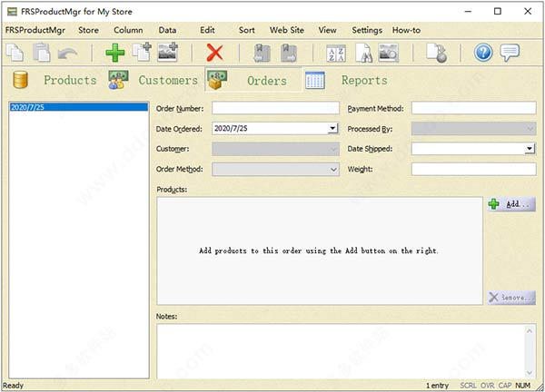The image size is (545, 392).
Task: Expand the Date Shipped dropdown
Action: click(529, 149)
